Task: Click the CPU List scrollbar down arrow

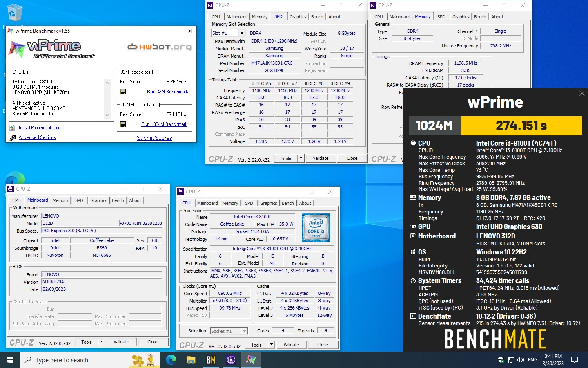Action: tap(107, 115)
